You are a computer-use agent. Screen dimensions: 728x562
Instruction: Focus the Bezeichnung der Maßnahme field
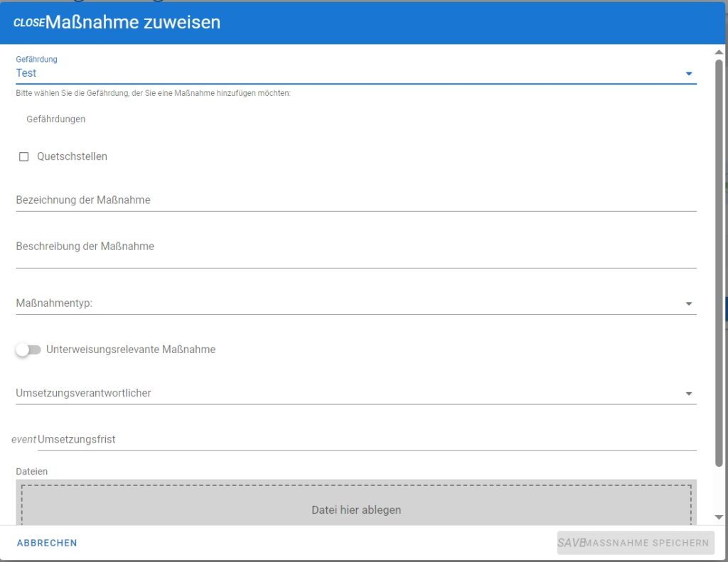click(355, 200)
